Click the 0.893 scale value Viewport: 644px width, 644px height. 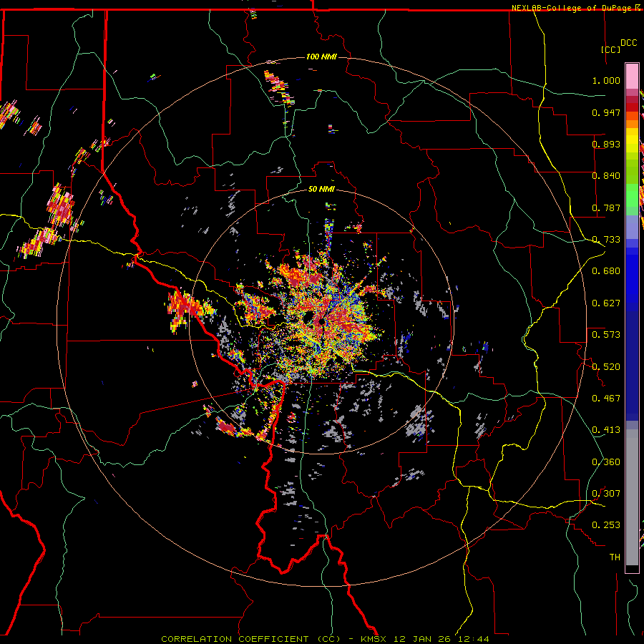coord(606,144)
